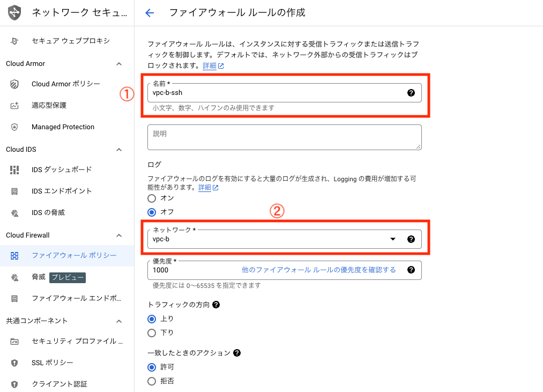Collapse the 共通コンポーネント section
The height and width of the screenshot is (392, 543).
[x=119, y=321]
